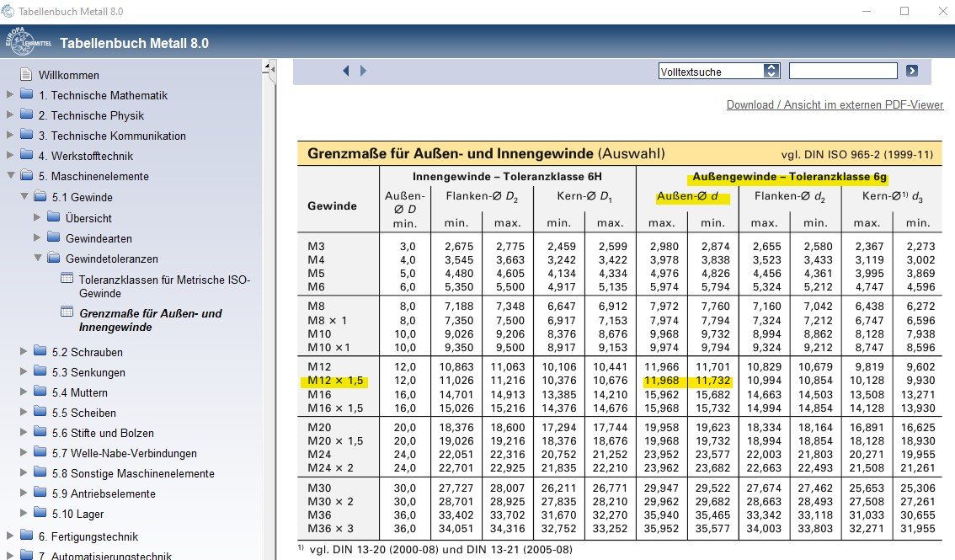
Task: Go to previous page with left arrow
Action: 346,71
